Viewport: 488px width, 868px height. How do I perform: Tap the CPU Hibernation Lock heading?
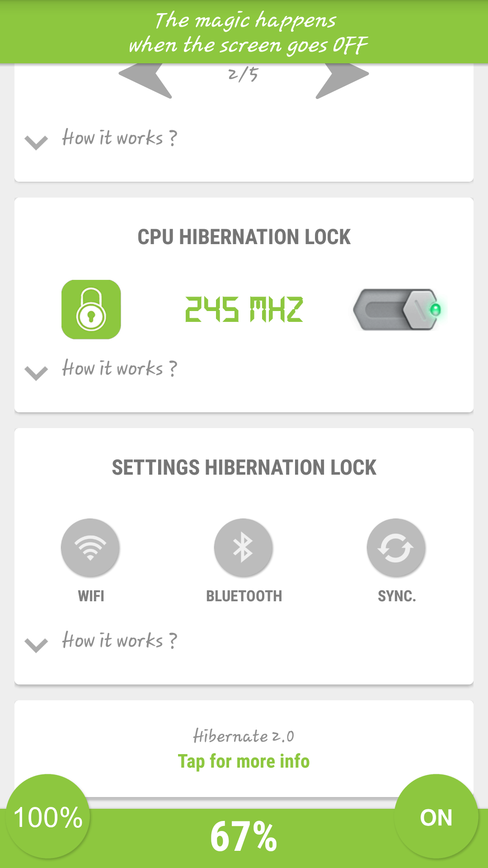coord(244,237)
